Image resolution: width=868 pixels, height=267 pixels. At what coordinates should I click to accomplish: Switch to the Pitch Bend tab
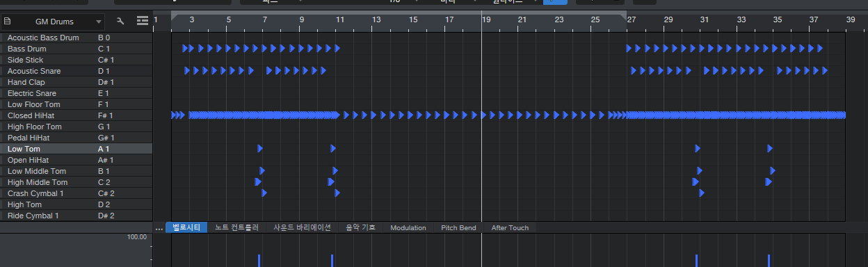(x=459, y=227)
